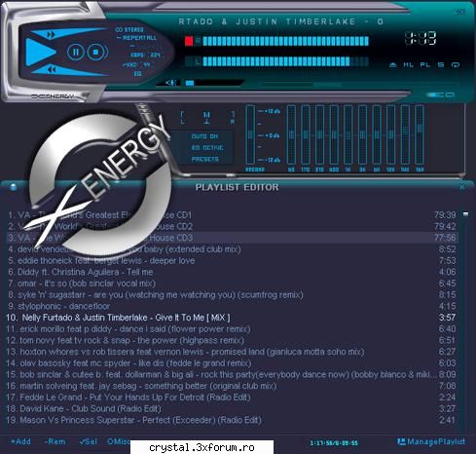Open the -Rem menu

tap(55, 441)
